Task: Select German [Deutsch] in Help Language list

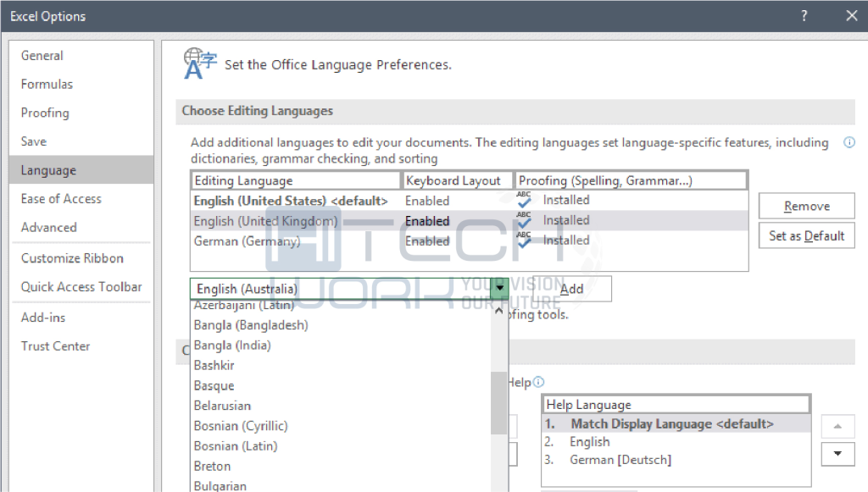Action: click(676, 459)
